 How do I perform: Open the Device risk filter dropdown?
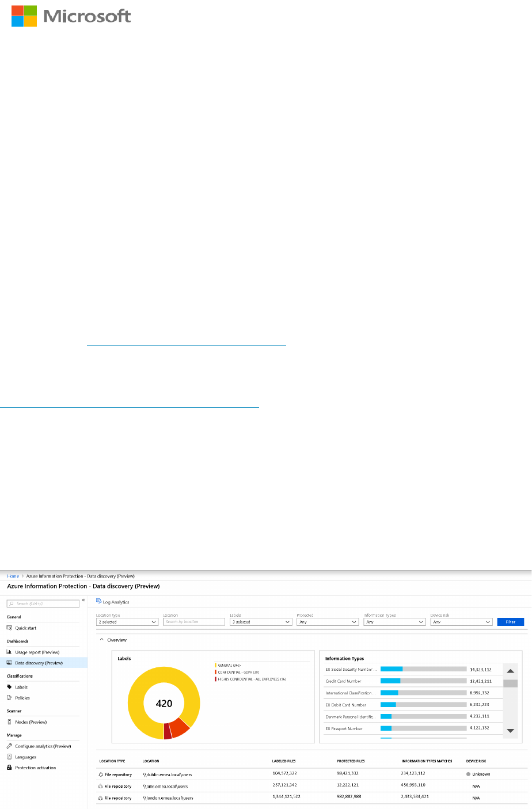(x=461, y=622)
